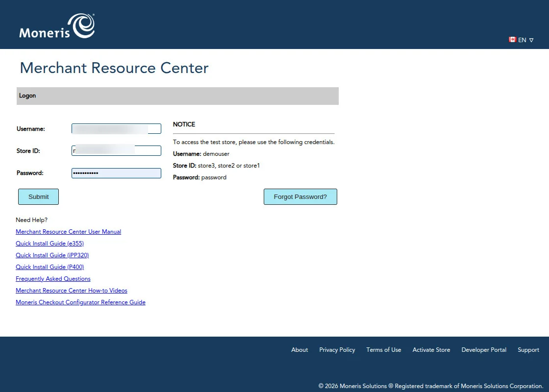This screenshot has width=549, height=392.
Task: Open Support footer link
Action: [528, 350]
